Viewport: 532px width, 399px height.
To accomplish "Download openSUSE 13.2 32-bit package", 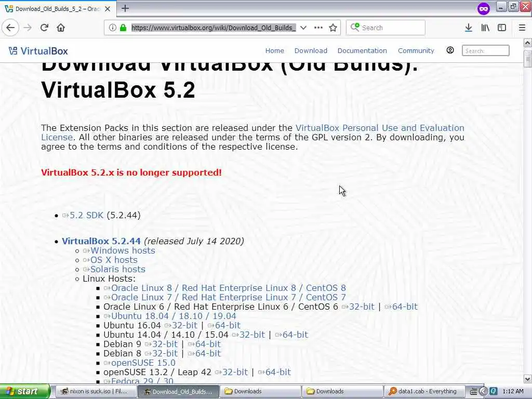I will [231, 372].
